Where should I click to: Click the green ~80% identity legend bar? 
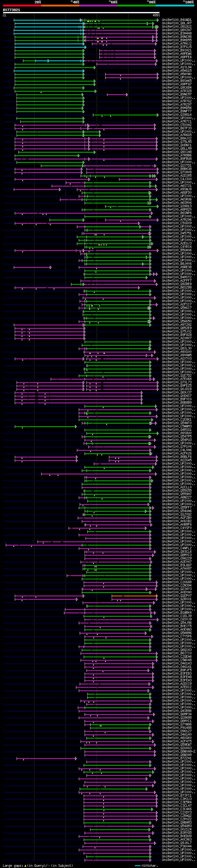137,6
